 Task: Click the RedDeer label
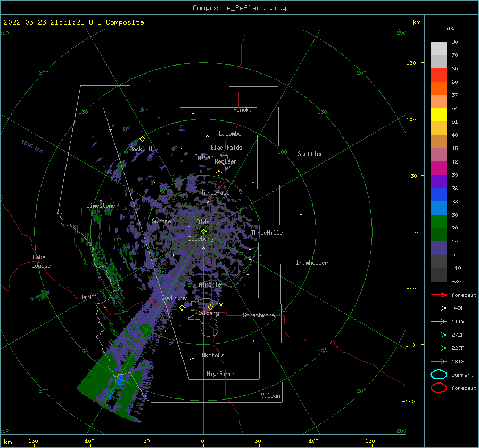[226, 161]
